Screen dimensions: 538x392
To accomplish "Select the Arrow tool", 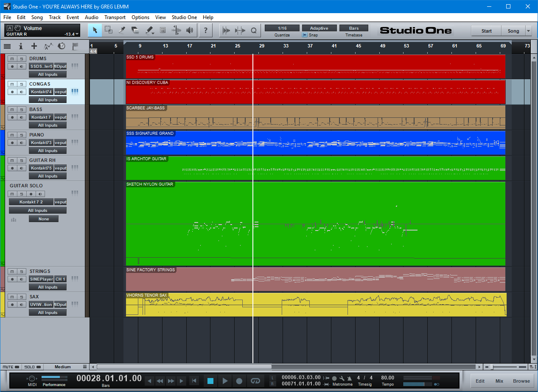I will coord(95,30).
